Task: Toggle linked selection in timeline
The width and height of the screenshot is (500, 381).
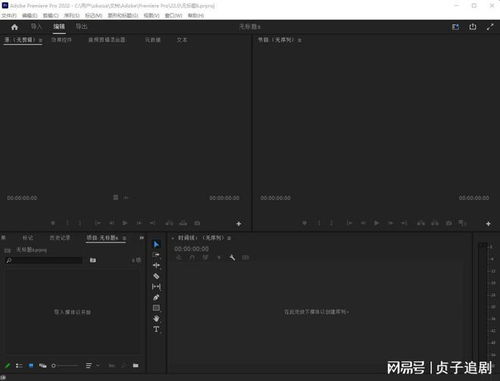Action: point(205,258)
